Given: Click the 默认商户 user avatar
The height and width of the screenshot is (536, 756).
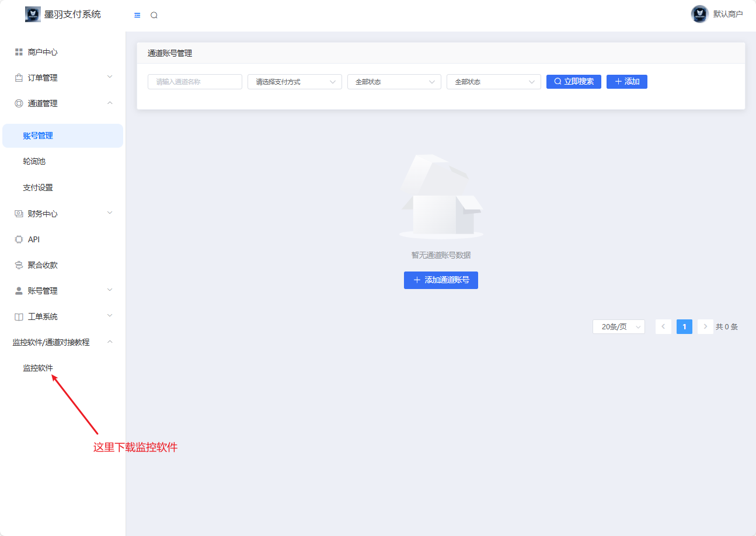Looking at the screenshot, I should coord(699,14).
